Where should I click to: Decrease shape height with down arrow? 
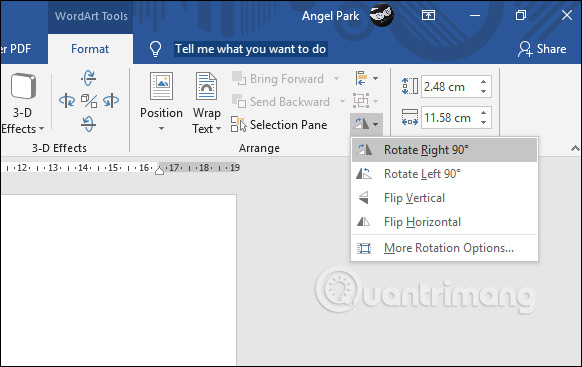[483, 92]
